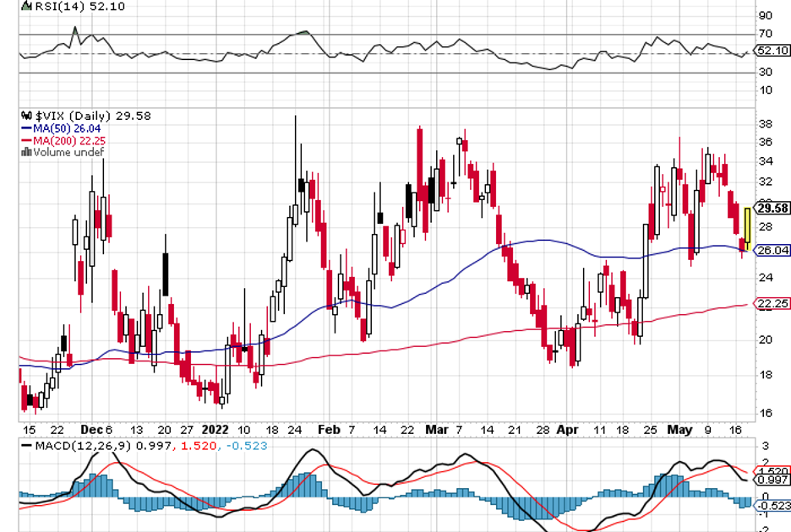This screenshot has height=532, width=791.
Task: Click the Mar label on the date axis
Action: click(x=436, y=429)
